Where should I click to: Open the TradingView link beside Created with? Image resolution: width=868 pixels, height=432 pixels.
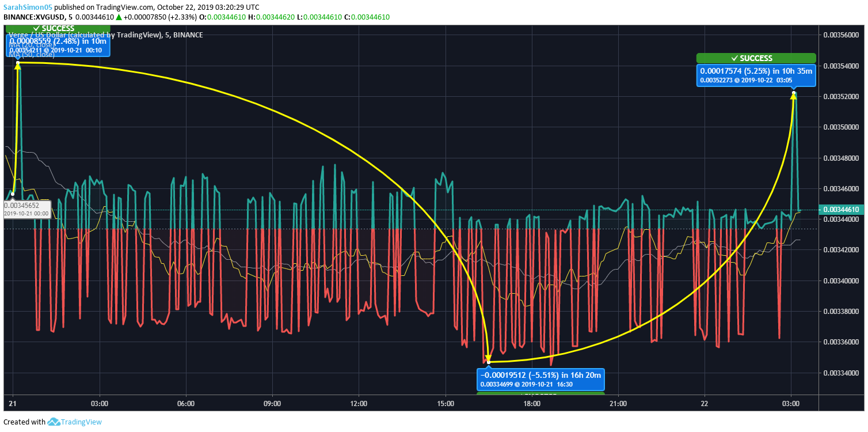click(x=81, y=422)
